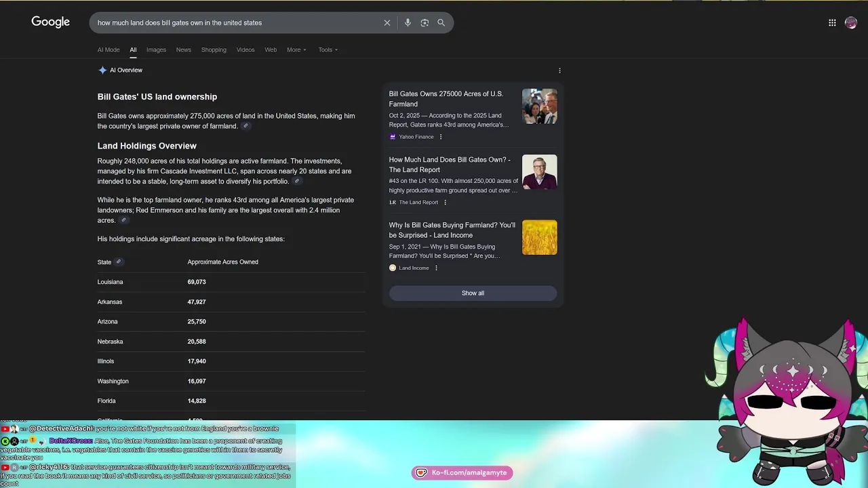This screenshot has width=868, height=488.
Task: Open options next to Land Income source
Action: pyautogui.click(x=436, y=268)
